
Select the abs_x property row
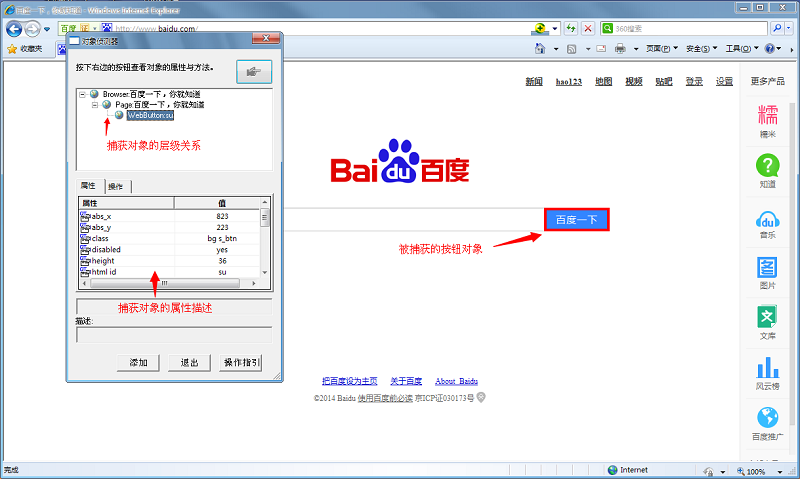(169, 216)
